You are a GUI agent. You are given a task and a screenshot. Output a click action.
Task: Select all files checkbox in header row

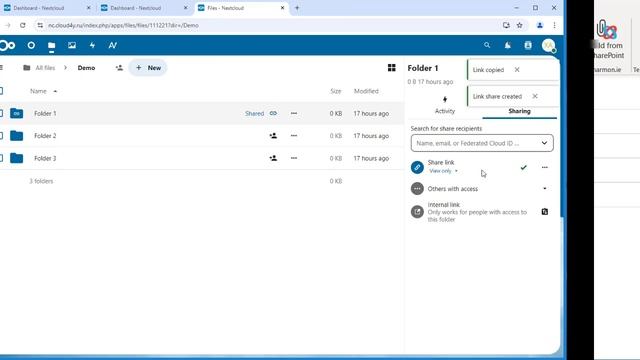pos(1,91)
